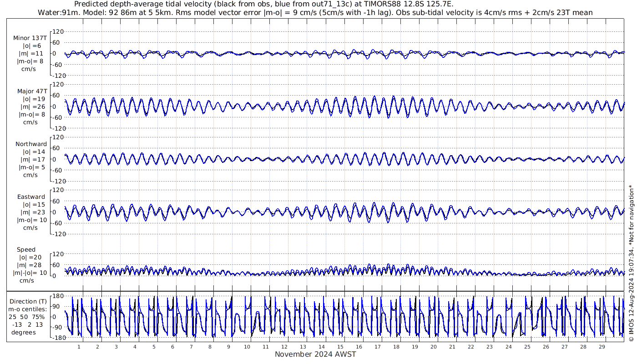The image size is (637, 364).
Task: Click the day 23 tick label
Action: pyautogui.click(x=490, y=347)
